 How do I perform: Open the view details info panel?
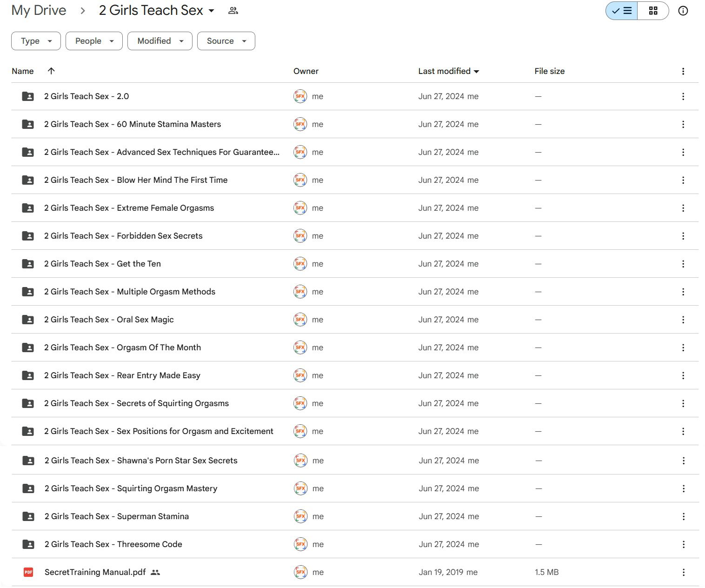(x=683, y=11)
